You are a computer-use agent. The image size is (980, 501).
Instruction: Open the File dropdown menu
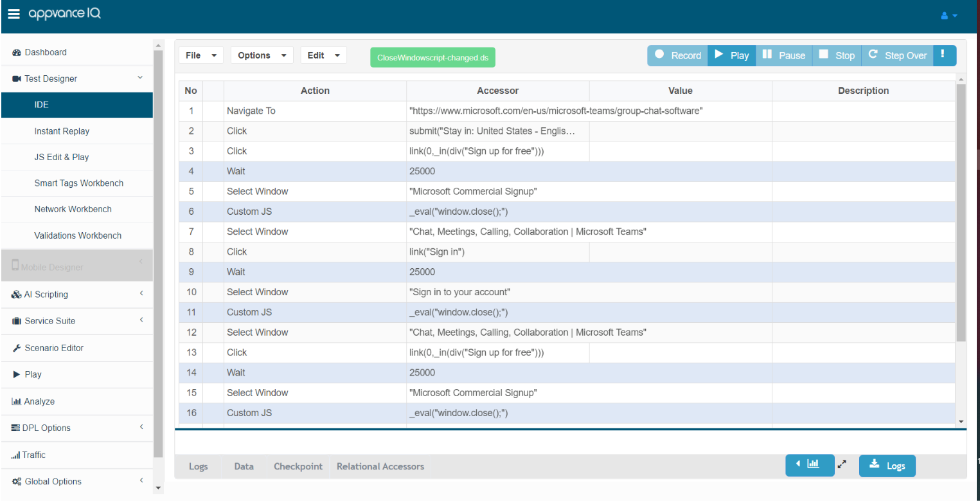[x=201, y=55]
